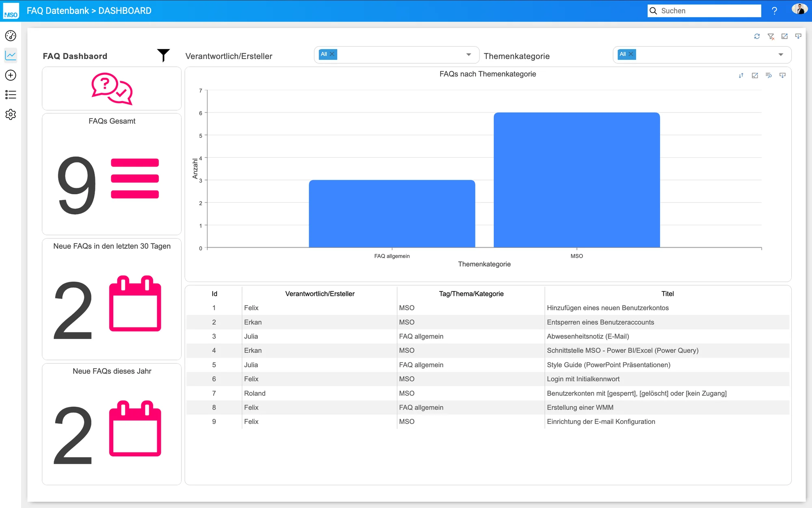Select 'Benutzerkonten mit [gesperrt]' row title
Image resolution: width=812 pixels, height=508 pixels.
[637, 393]
